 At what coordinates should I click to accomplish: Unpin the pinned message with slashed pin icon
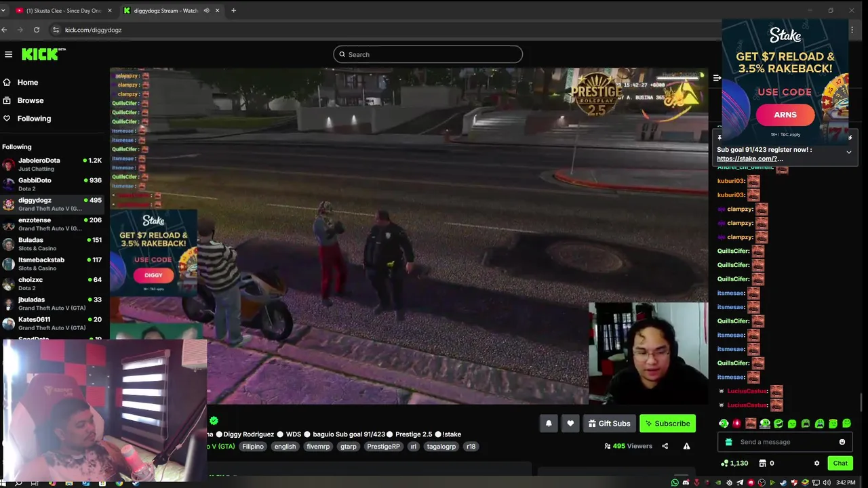(x=850, y=138)
